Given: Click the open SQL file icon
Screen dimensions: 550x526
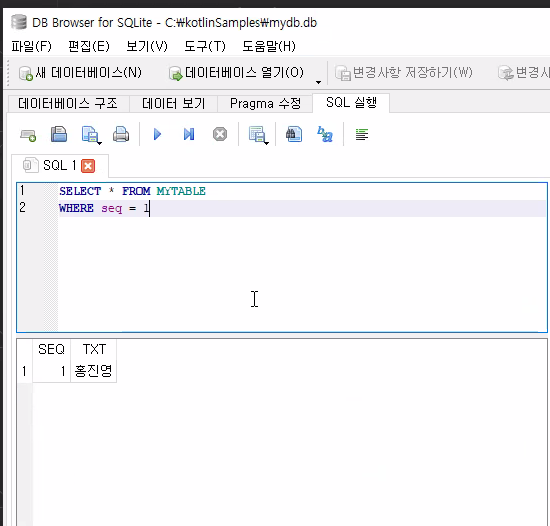Looking at the screenshot, I should point(59,134).
